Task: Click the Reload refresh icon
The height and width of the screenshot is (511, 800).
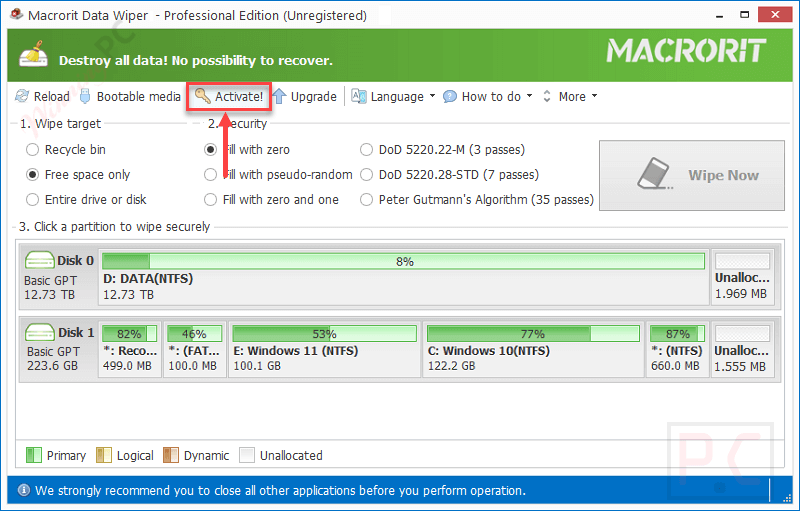Action: tap(22, 96)
